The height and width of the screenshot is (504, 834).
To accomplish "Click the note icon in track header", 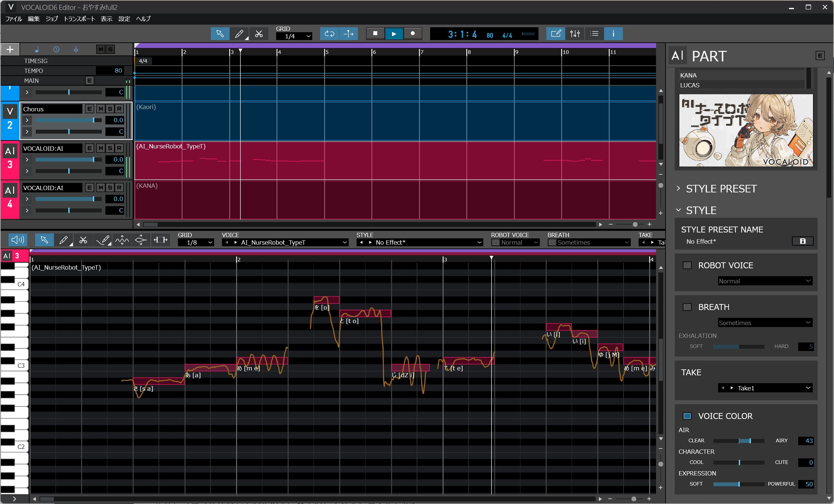I will 36,50.
